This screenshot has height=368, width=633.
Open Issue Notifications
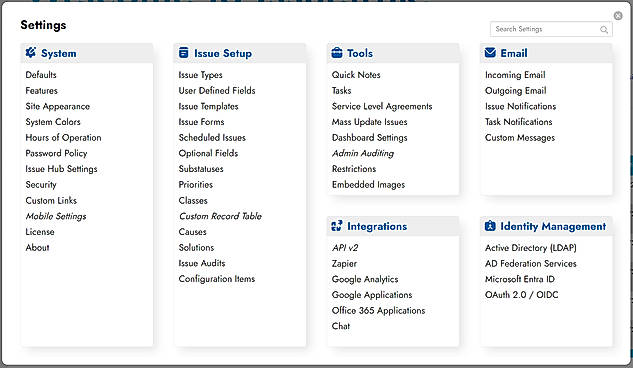point(520,107)
